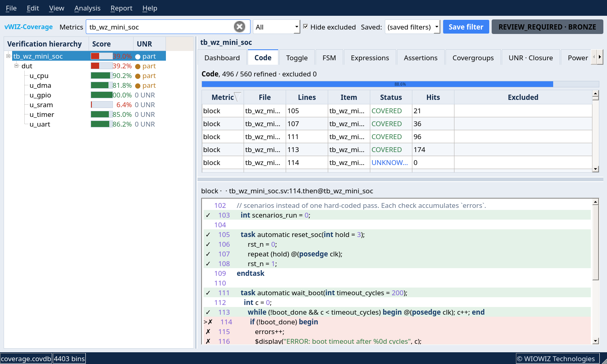The height and width of the screenshot is (364, 607).
Task: Click the Excluded column header
Action: pos(523,97)
